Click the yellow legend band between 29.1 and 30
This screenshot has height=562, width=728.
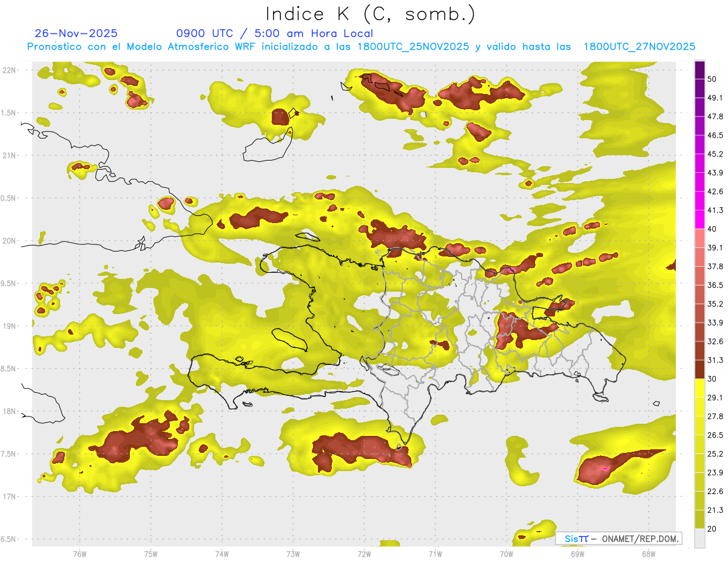point(699,388)
